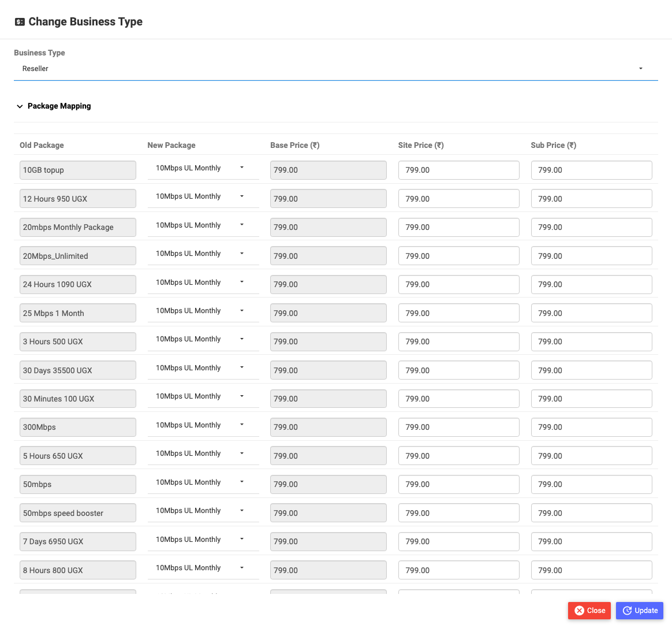
Task: Collapse the Package Mapping section chevron
Action: pos(20,106)
